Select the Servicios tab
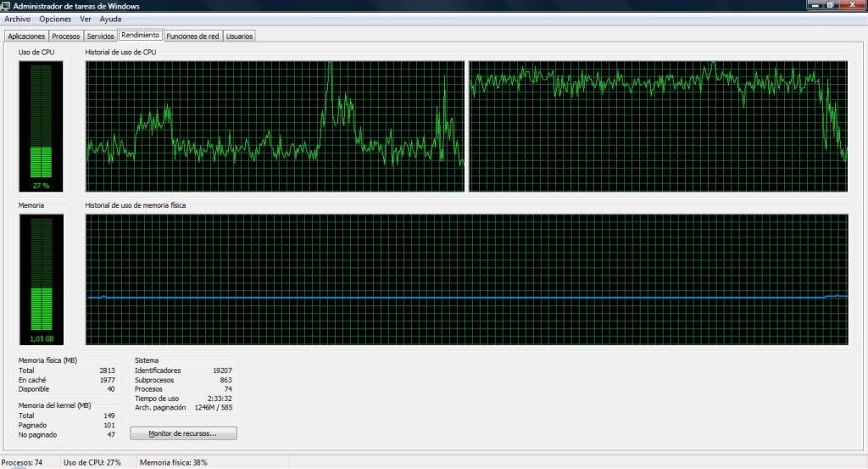 [x=100, y=36]
